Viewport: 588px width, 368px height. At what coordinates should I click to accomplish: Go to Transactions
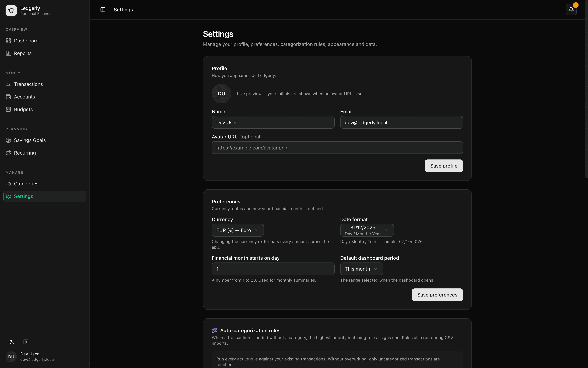coord(45,84)
